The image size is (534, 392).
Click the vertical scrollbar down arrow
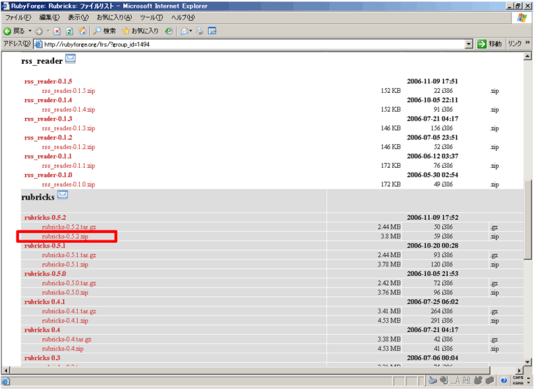(x=528, y=362)
